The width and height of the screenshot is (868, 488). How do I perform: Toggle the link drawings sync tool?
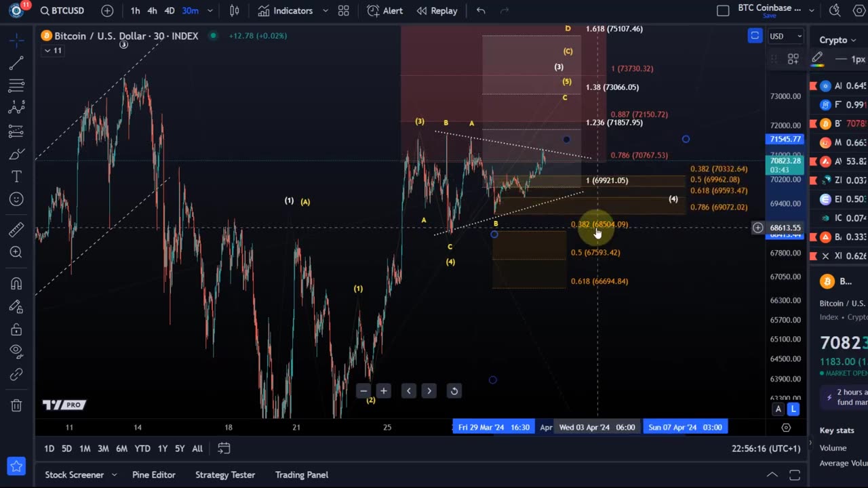tap(16, 375)
